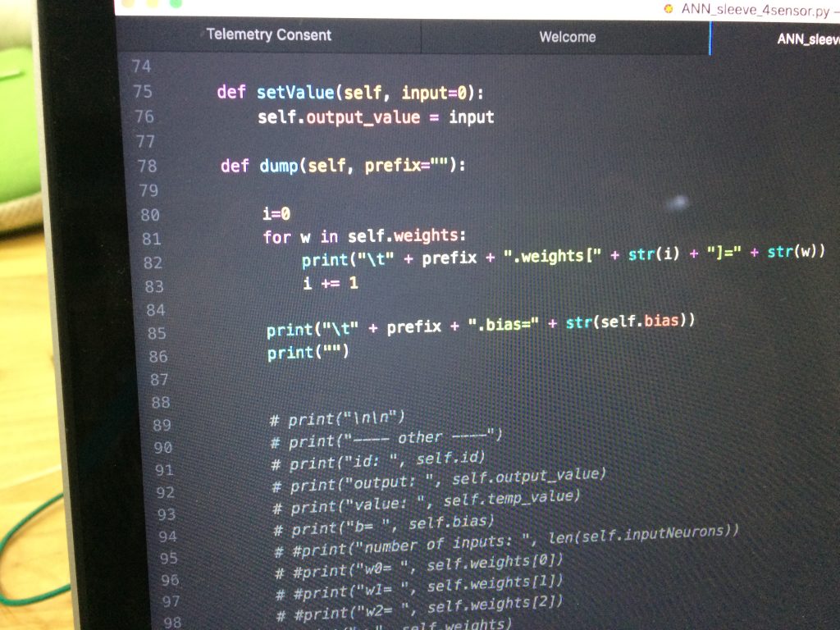The width and height of the screenshot is (840, 630).
Task: Click the input=0 parameter in setValue
Action: click(435, 93)
